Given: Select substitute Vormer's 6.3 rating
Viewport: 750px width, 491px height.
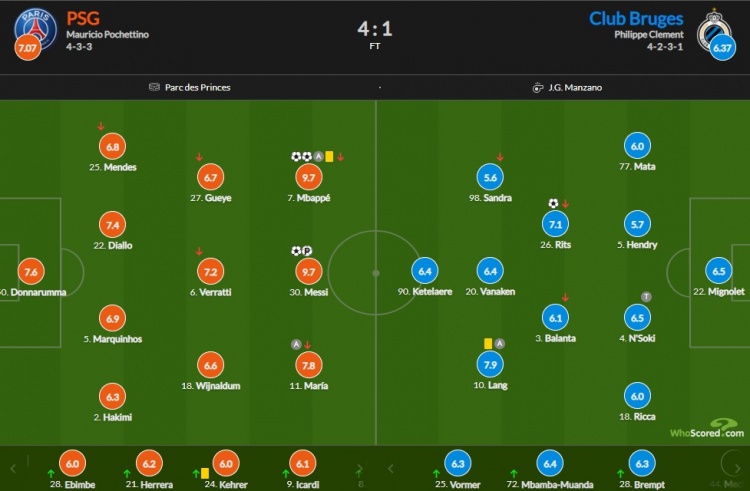Looking at the screenshot, I should click(x=458, y=463).
